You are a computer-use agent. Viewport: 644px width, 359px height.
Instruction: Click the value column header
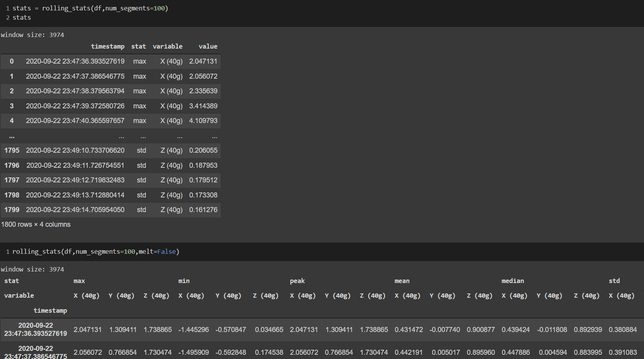coord(208,46)
